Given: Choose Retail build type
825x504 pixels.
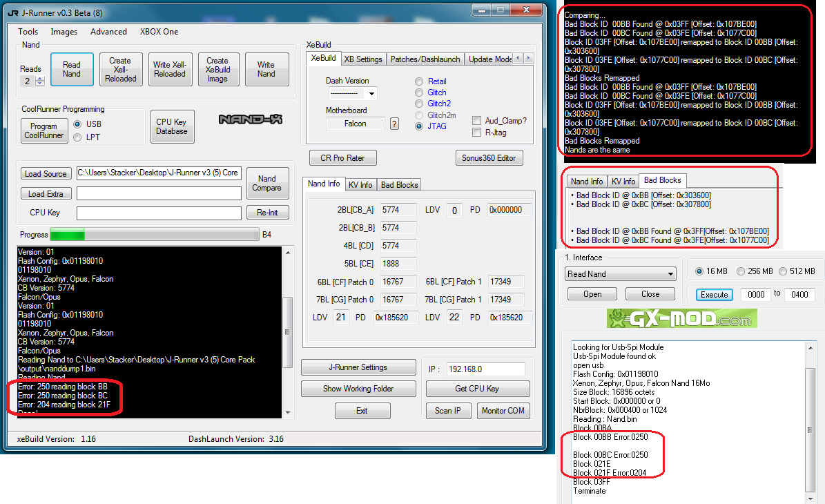Looking at the screenshot, I should pos(419,81).
